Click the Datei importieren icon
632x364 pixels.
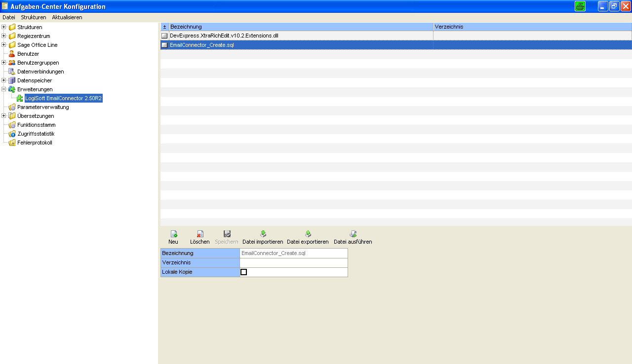[x=263, y=234]
